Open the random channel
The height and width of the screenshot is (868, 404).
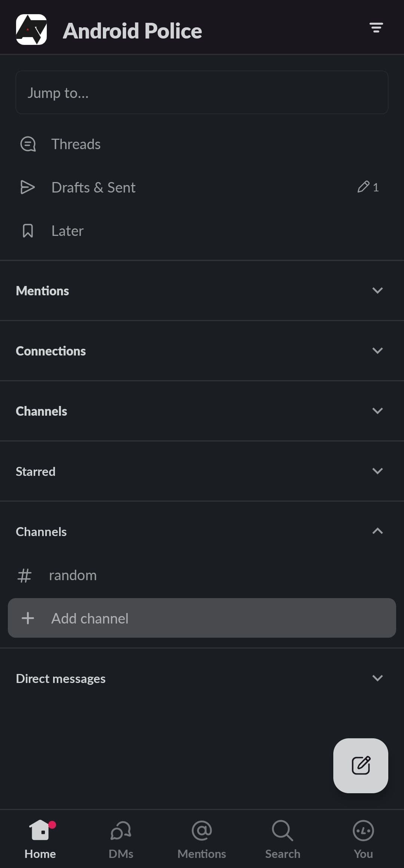[x=73, y=575]
